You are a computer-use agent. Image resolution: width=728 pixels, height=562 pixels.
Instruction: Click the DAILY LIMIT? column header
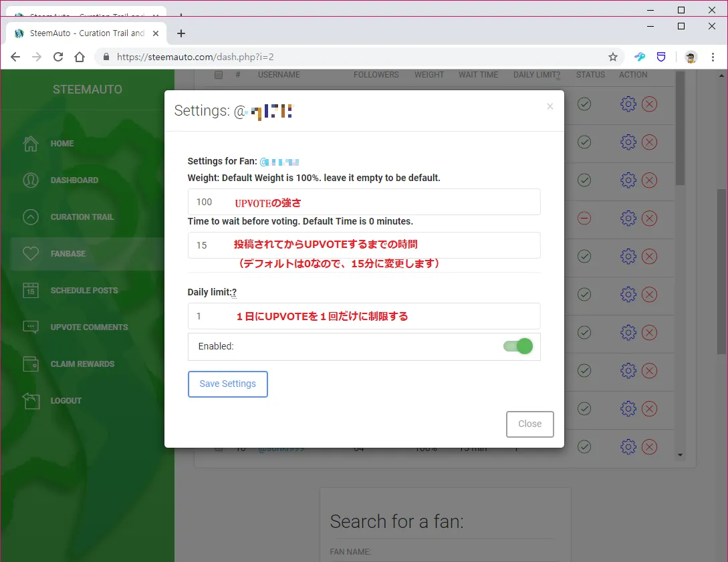point(537,75)
